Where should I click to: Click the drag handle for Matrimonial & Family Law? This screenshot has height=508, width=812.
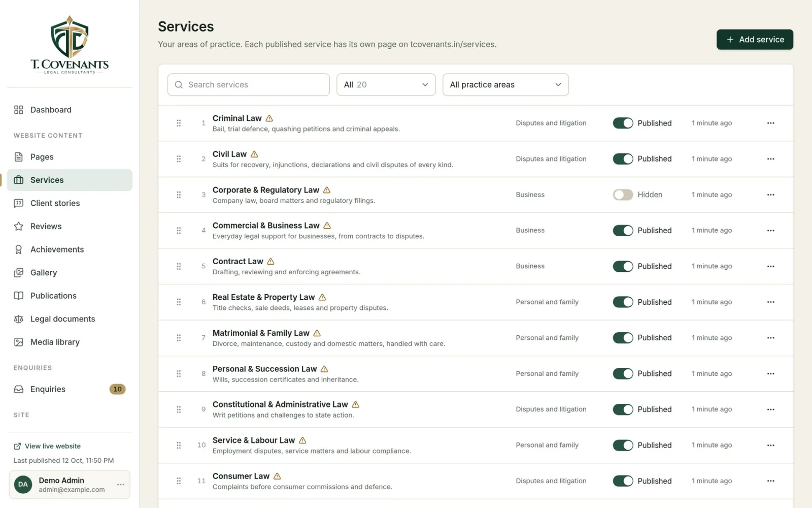click(179, 338)
